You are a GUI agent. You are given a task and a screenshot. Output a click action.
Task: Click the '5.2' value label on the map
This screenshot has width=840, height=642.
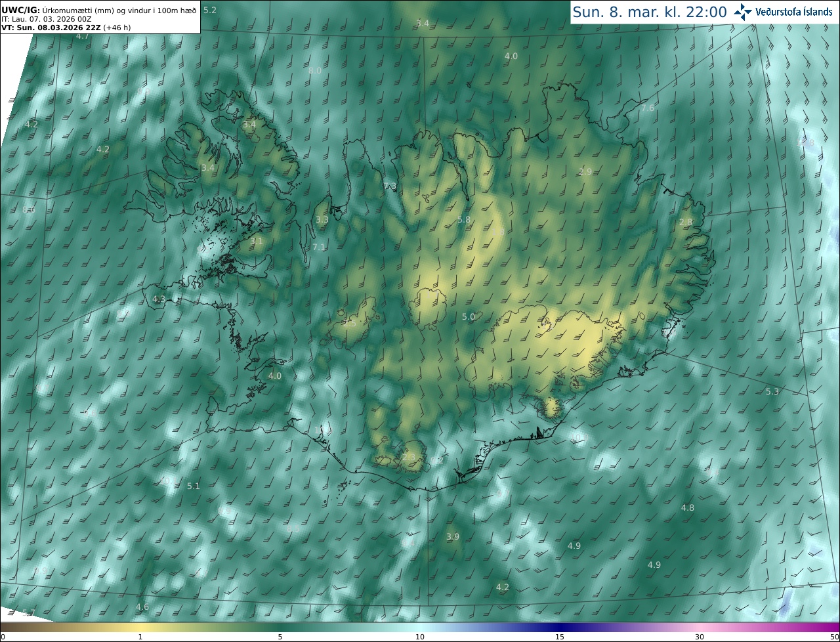(210, 10)
